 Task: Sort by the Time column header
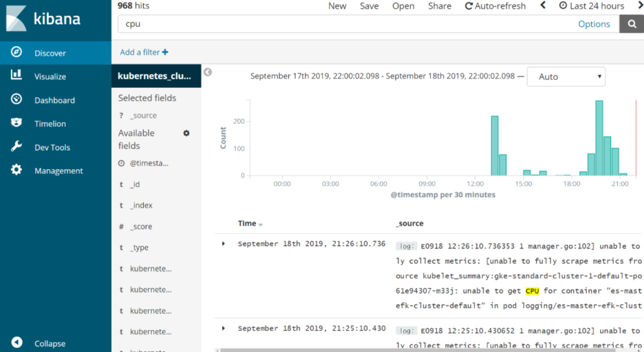point(250,223)
